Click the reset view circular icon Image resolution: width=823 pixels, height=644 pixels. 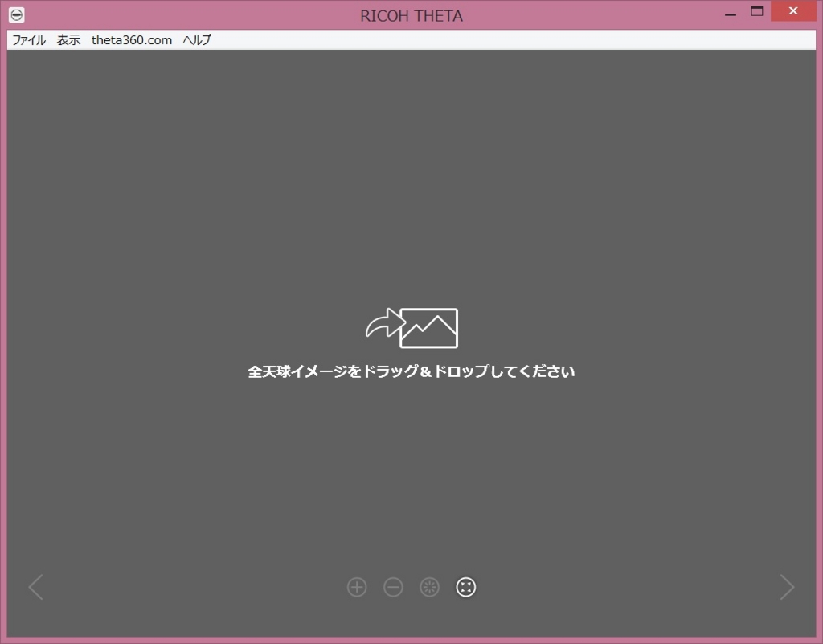(x=429, y=587)
